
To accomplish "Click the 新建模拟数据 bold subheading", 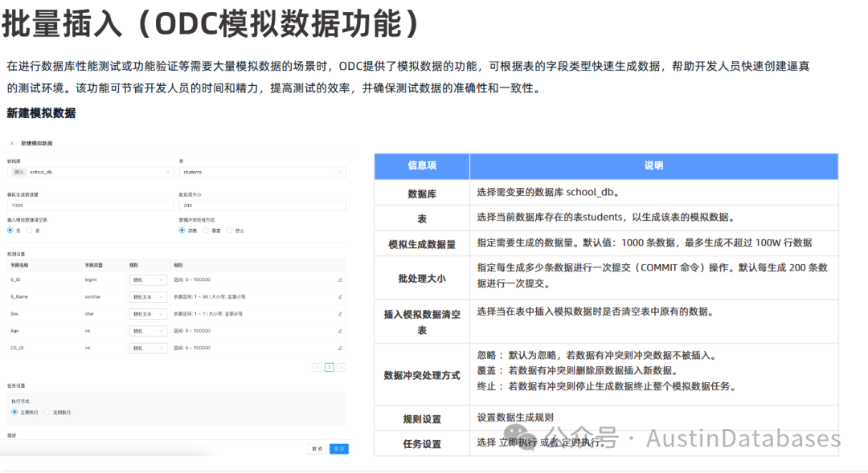I will click(x=41, y=113).
